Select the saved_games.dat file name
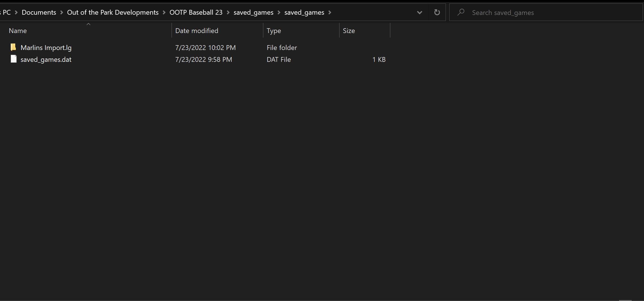This screenshot has width=644, height=301. 46,60
